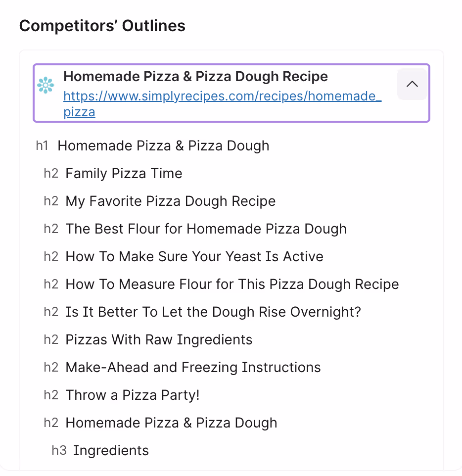Pick 'Is It Better To Let the Dough Rise Overnight?'
This screenshot has width=462, height=476.
tap(213, 312)
